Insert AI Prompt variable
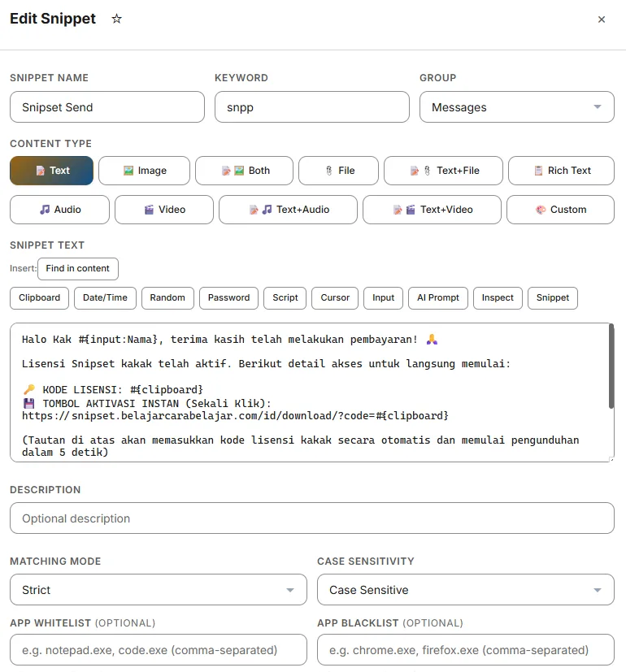Image resolution: width=626 pixels, height=672 pixels. [438, 298]
